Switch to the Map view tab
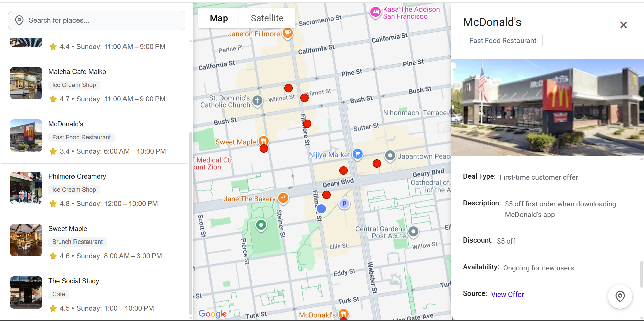Screen dimensions: 644x321 (x=219, y=18)
